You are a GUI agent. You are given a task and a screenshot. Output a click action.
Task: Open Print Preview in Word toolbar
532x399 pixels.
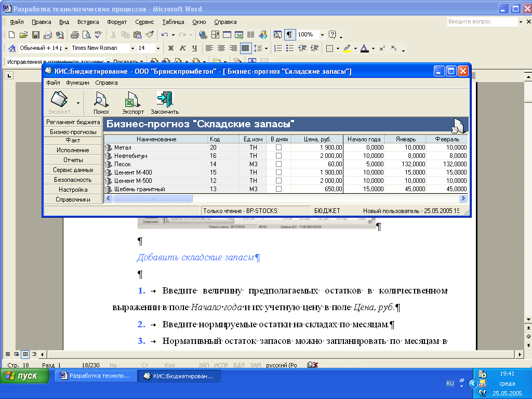tap(87, 35)
